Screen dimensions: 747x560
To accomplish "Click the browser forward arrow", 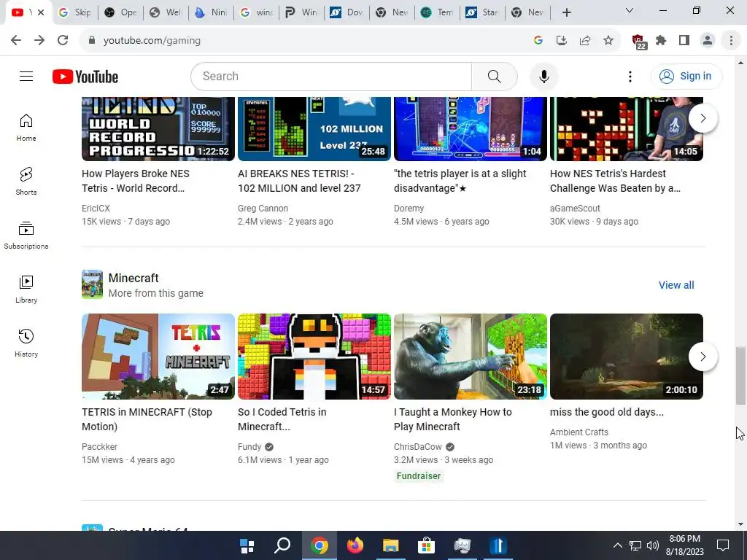I will (39, 41).
